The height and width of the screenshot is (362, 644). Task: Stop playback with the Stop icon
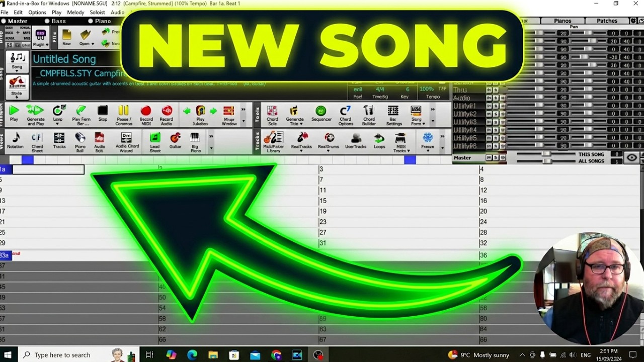(103, 114)
